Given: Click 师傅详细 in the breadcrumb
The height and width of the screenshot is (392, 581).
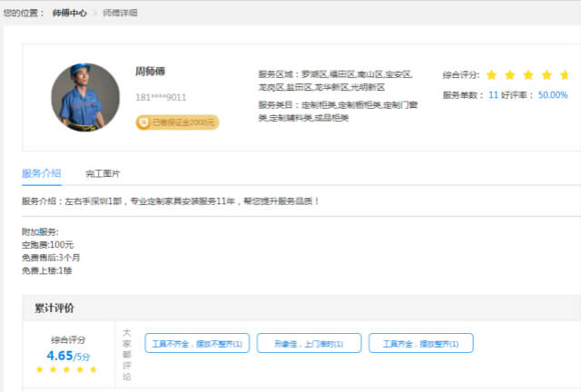Looking at the screenshot, I should 121,14.
